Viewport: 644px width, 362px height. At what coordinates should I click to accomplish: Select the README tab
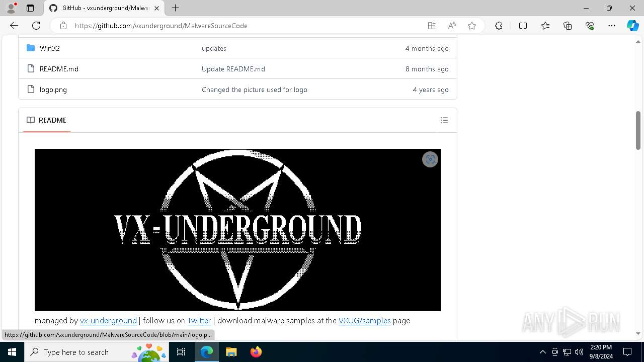pyautogui.click(x=46, y=120)
